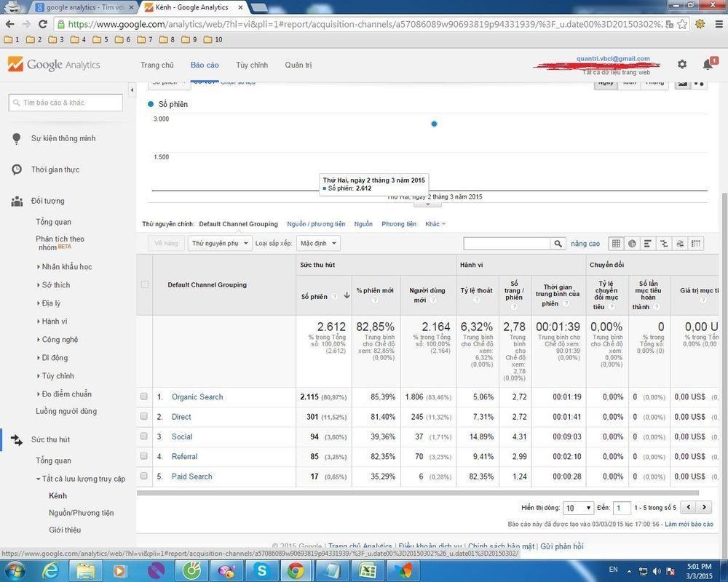
Task: Reload the page in Chrome
Action: [43, 24]
